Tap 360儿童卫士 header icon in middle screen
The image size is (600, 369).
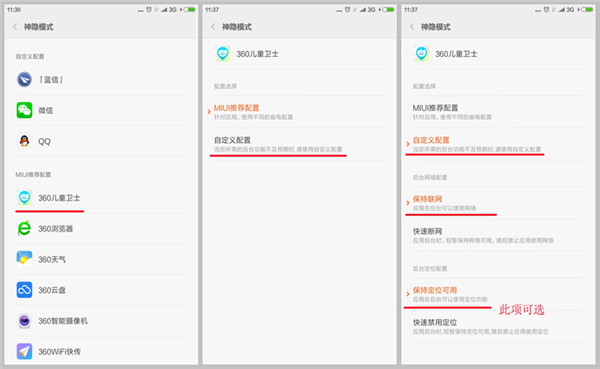coord(223,54)
